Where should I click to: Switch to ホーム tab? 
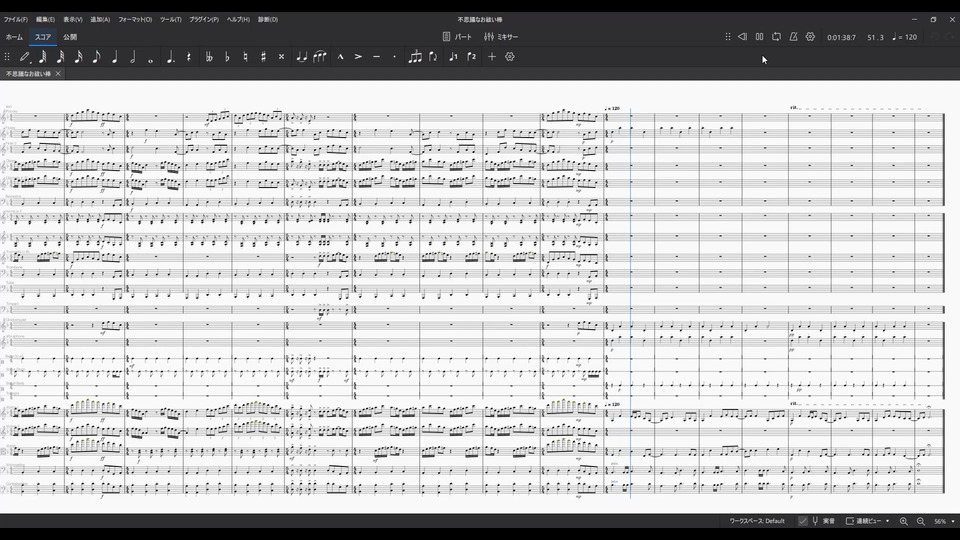point(14,37)
